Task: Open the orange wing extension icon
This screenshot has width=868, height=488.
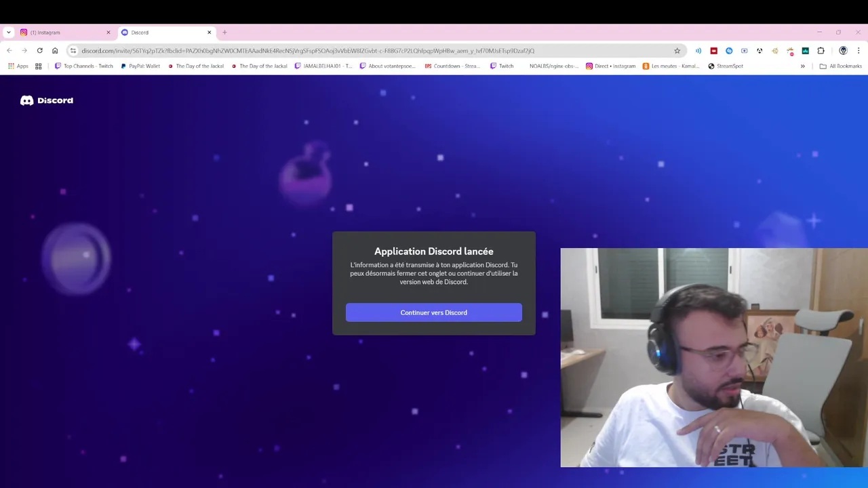Action: point(775,51)
